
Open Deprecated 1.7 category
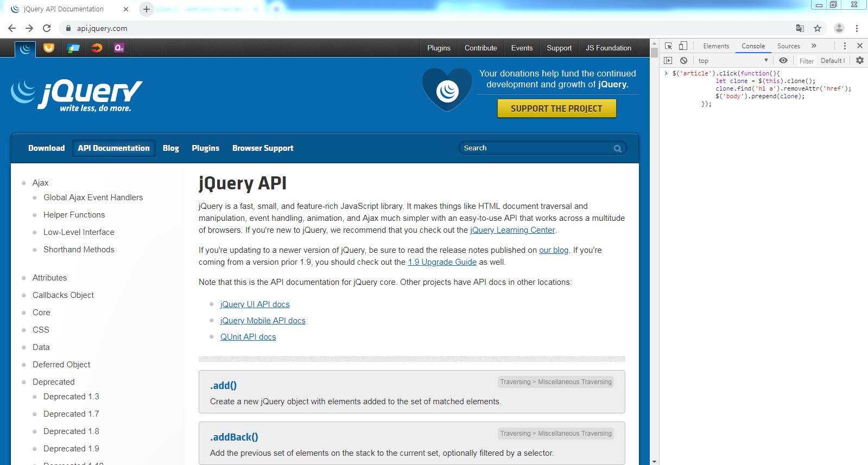72,414
